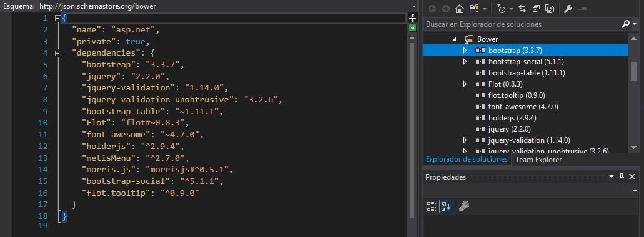The width and height of the screenshot is (644, 237).
Task: Expand the bootstrap (3.3.7) package node
Action: 465,51
